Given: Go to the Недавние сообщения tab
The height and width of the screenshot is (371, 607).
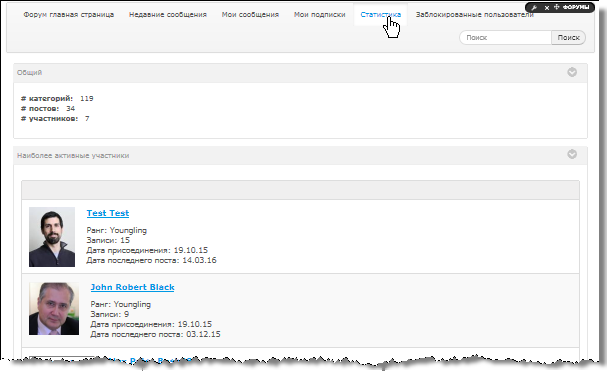Looking at the screenshot, I should click(168, 15).
